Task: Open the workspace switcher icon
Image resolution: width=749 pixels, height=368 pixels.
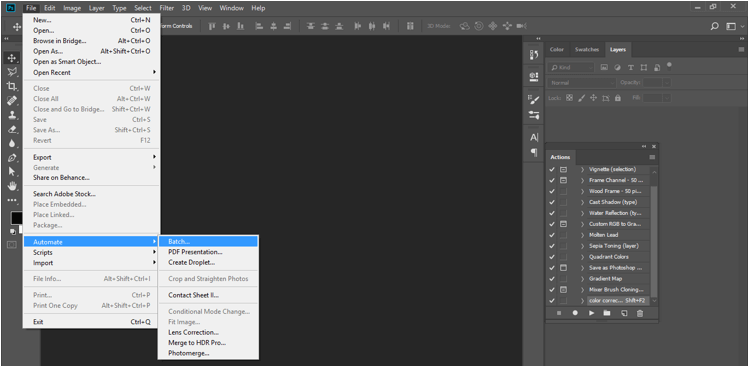Action: 732,26
